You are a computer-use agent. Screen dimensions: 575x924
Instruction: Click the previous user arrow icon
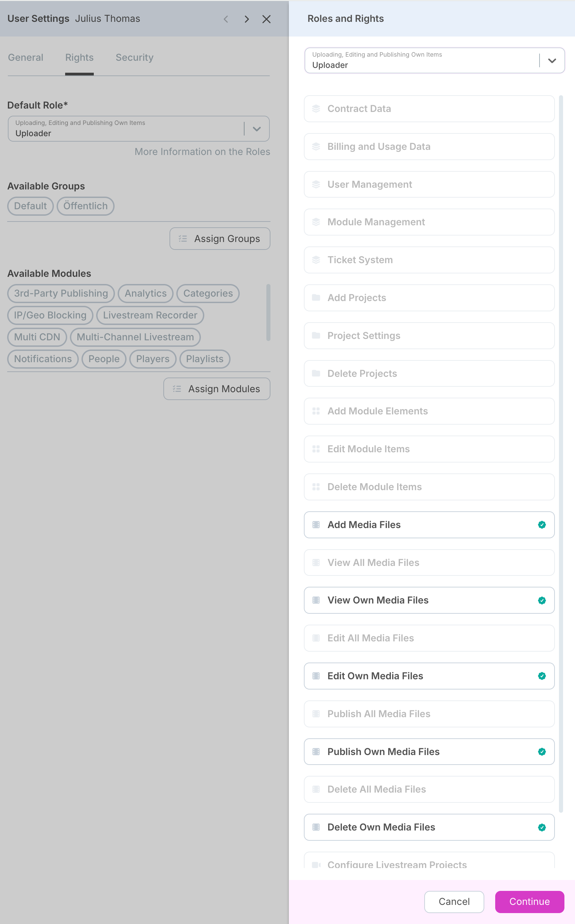click(x=226, y=19)
